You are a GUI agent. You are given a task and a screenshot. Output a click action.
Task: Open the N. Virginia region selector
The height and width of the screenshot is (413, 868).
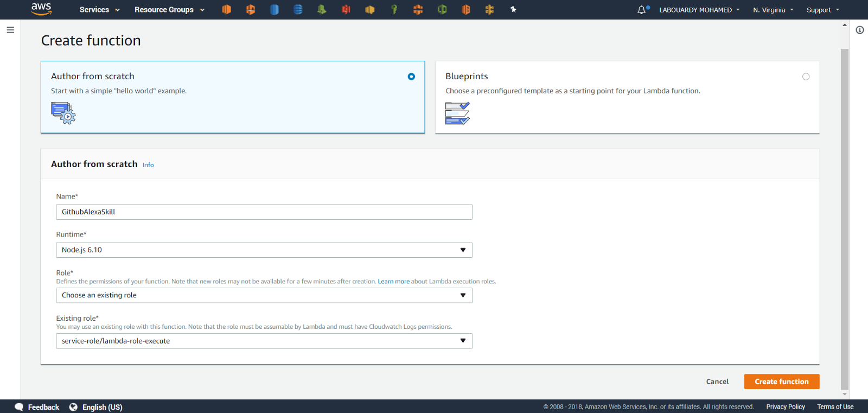773,10
